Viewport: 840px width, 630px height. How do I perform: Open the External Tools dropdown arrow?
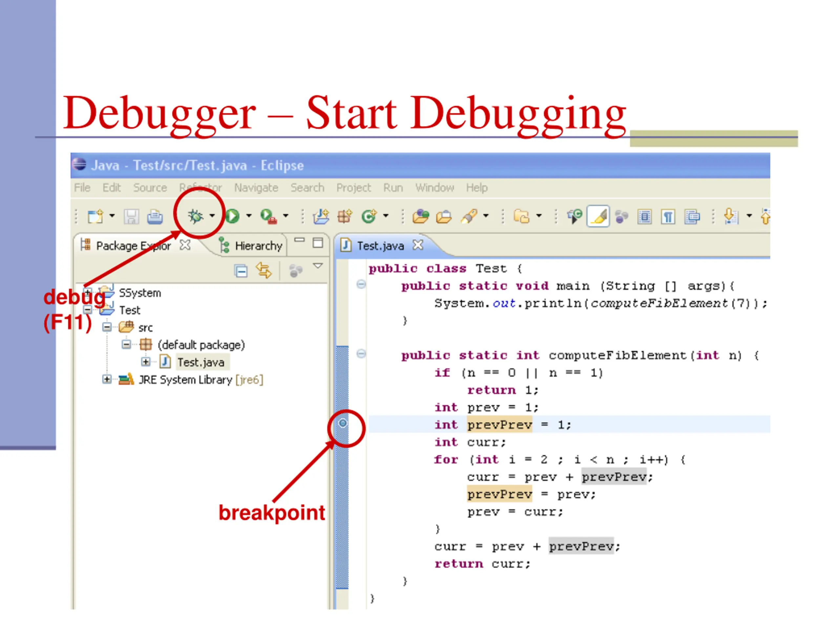[x=285, y=216]
